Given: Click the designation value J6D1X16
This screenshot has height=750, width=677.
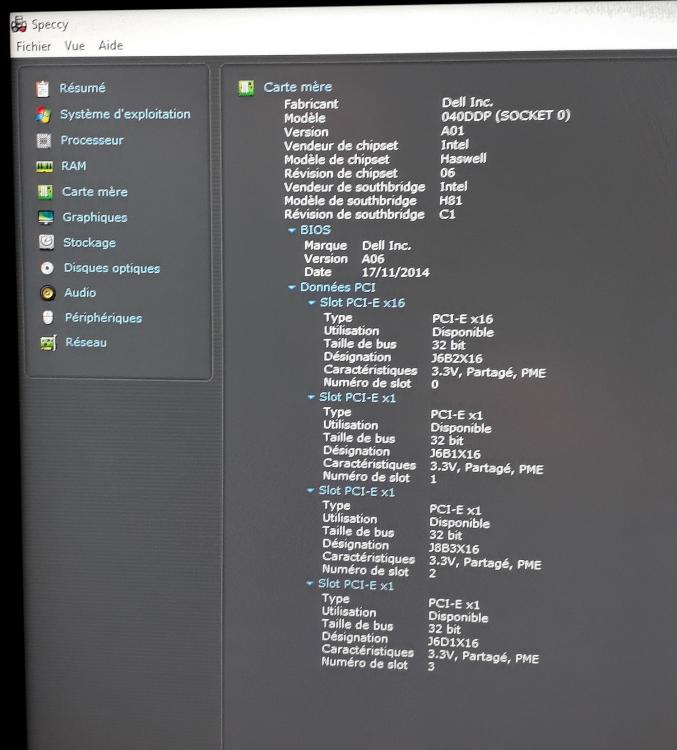Looking at the screenshot, I should point(453,642).
